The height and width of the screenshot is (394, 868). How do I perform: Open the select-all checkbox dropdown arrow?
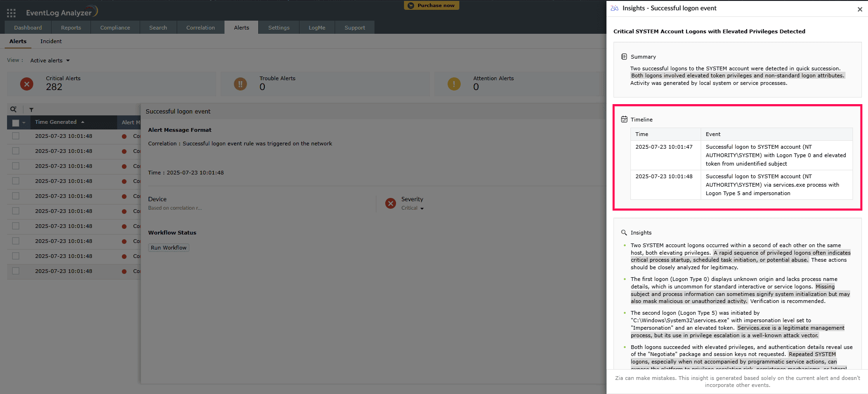pyautogui.click(x=24, y=123)
